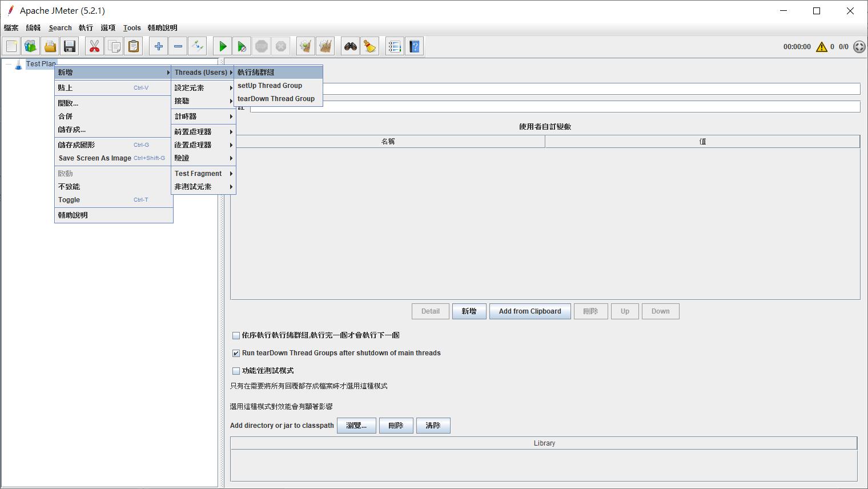Image resolution: width=868 pixels, height=489 pixels.
Task: Click the Reset Search brush icon
Action: point(370,46)
